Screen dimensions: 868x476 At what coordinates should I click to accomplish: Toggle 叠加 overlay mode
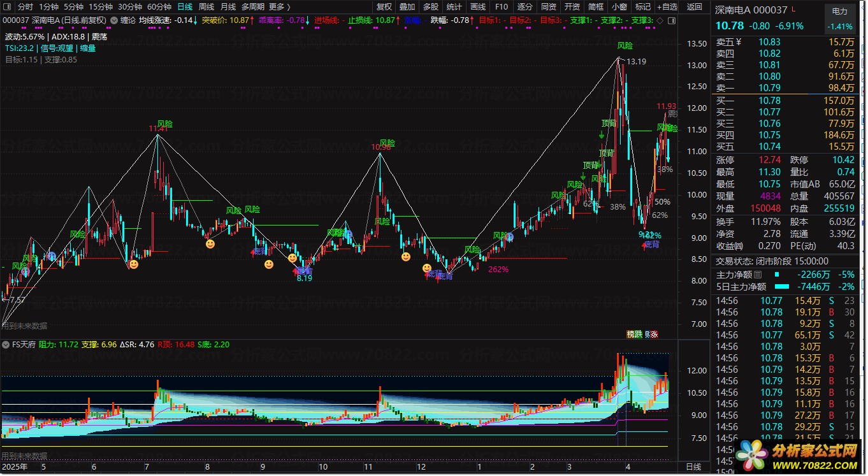click(x=407, y=7)
